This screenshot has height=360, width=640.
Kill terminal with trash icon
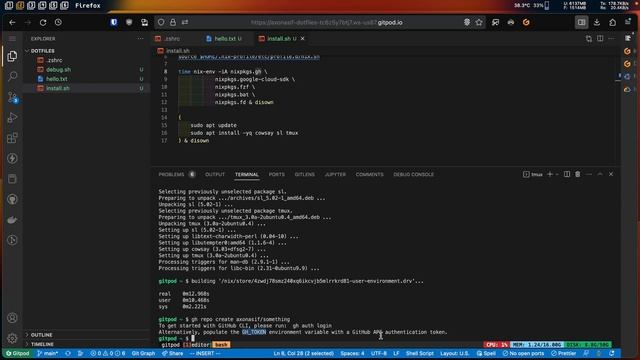578,174
